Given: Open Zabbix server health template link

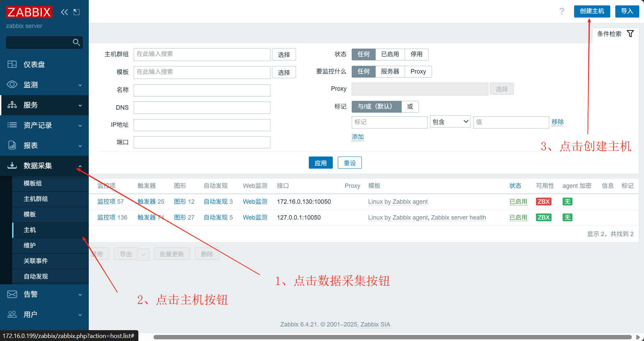Looking at the screenshot, I should [458, 218].
